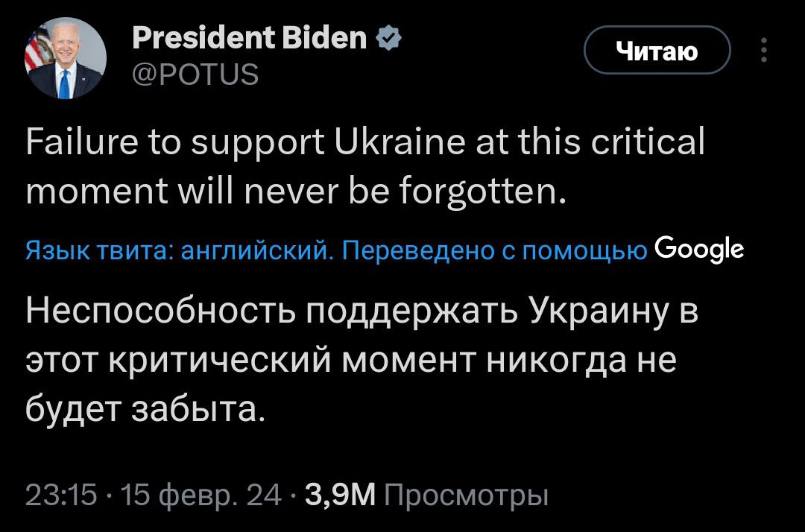
Task: Open the 23:15 tweet timestamp
Action: pos(61,494)
